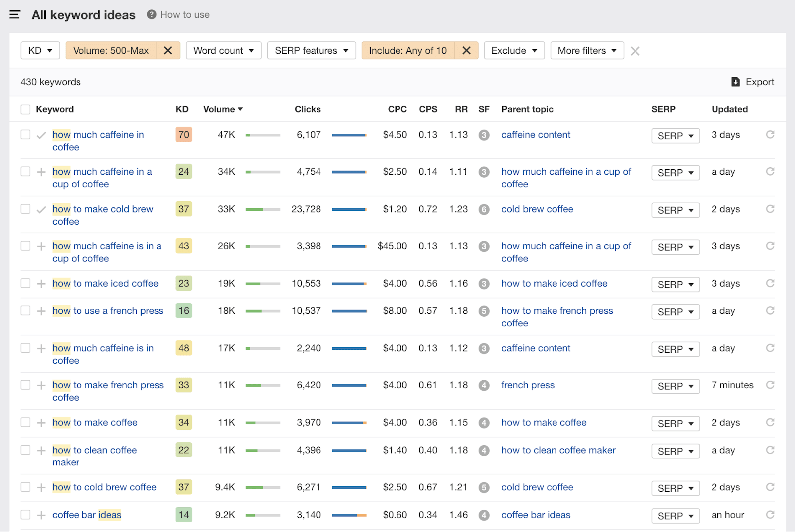795x532 pixels.
Task: Expand the SERP dropdown for french press row
Action: tap(675, 386)
